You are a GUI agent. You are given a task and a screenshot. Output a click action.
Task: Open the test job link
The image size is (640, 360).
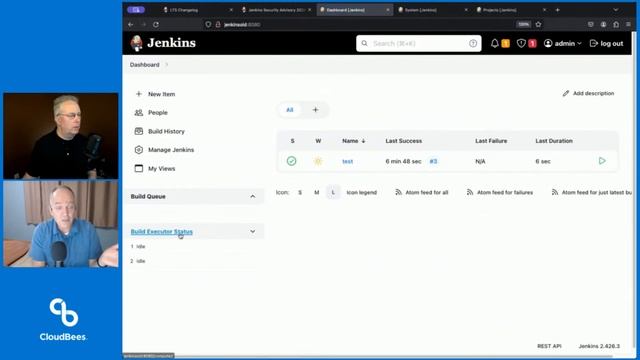347,162
